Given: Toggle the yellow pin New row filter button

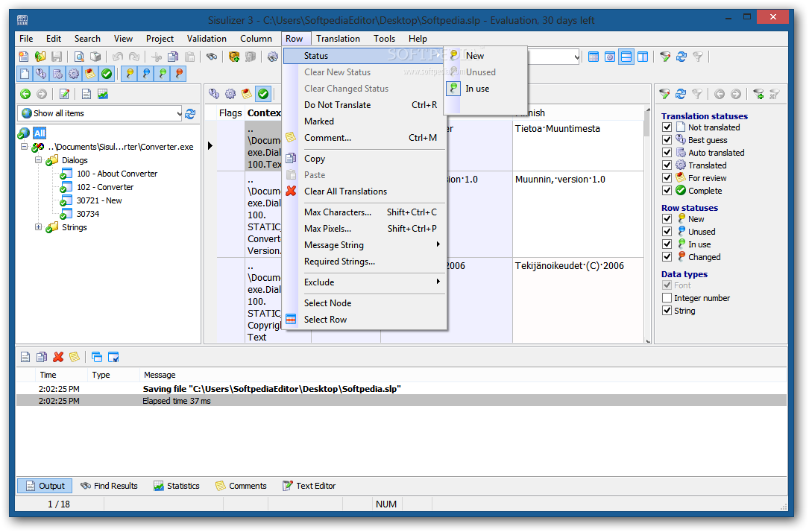Looking at the screenshot, I should [x=130, y=74].
